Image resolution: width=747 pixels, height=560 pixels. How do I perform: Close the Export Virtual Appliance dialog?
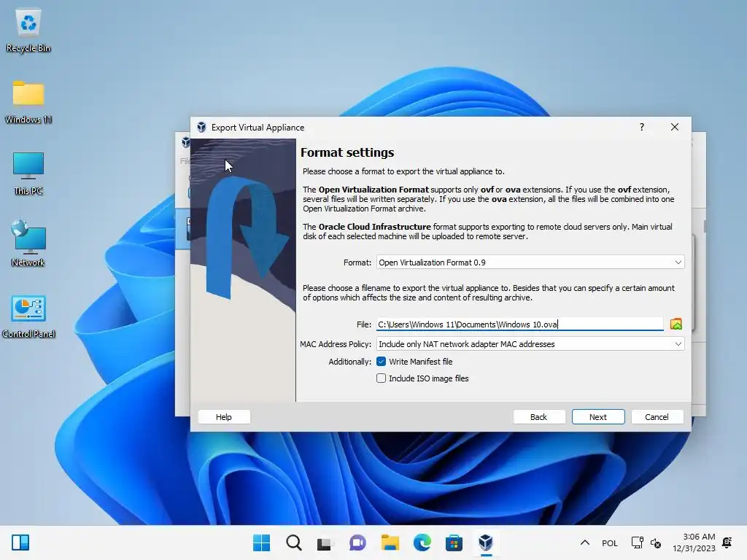click(x=675, y=127)
